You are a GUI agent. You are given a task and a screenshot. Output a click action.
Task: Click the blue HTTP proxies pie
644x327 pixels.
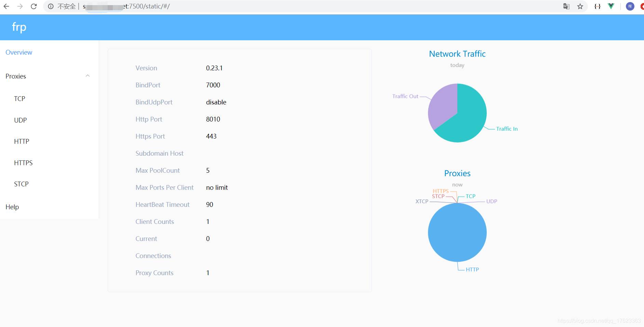(457, 232)
